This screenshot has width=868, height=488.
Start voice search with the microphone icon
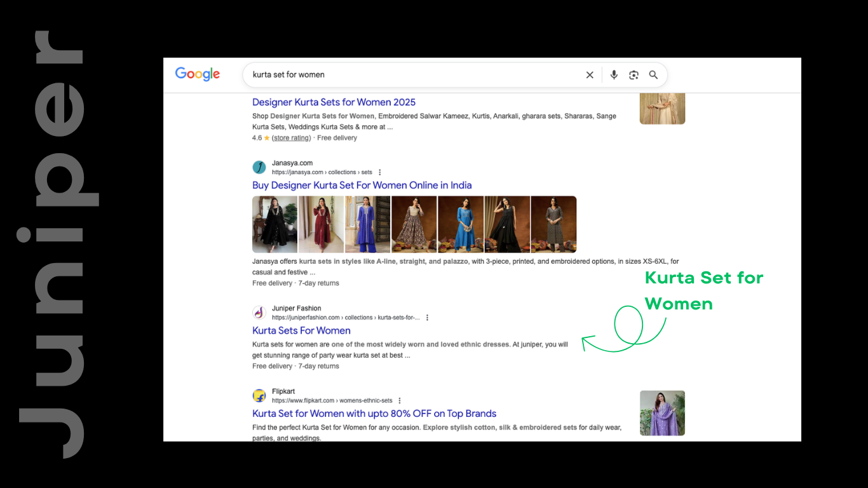614,75
